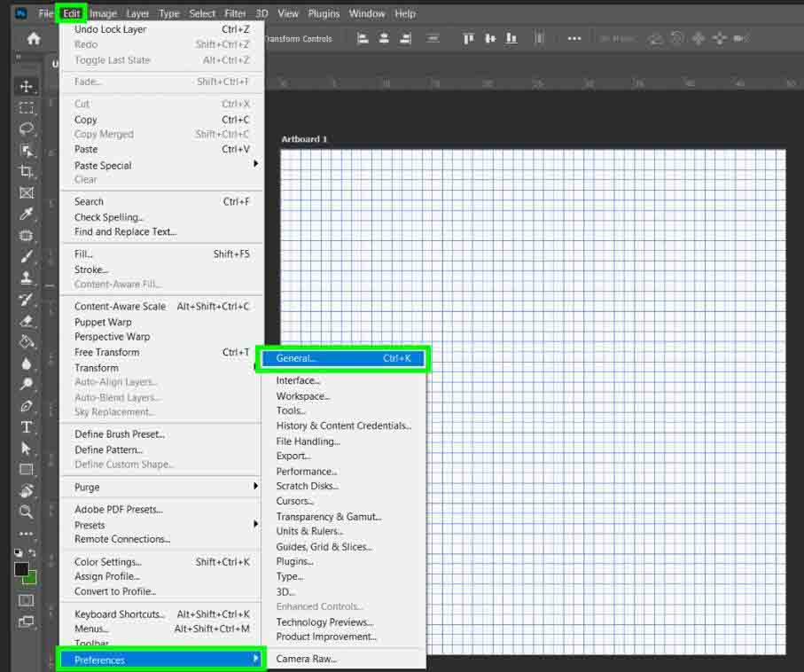Toggle Quick Mask mode
Screen dimensions: 804x672
click(x=27, y=601)
